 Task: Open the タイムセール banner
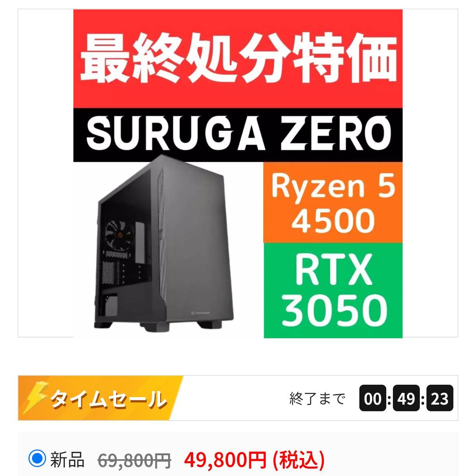point(101,398)
